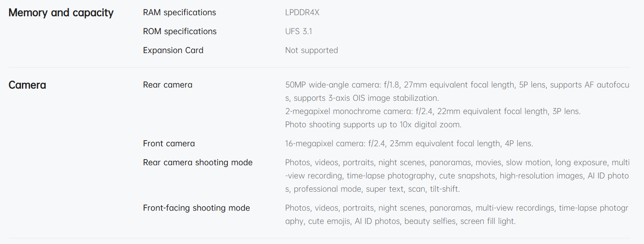Screen dimensions: 644x244
Task: Click the Rear camera shooting mode label
Action: pos(197,163)
